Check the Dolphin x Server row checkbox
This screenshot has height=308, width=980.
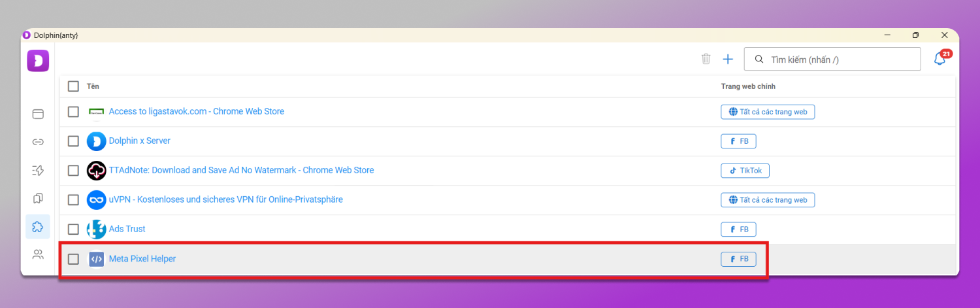tap(73, 141)
